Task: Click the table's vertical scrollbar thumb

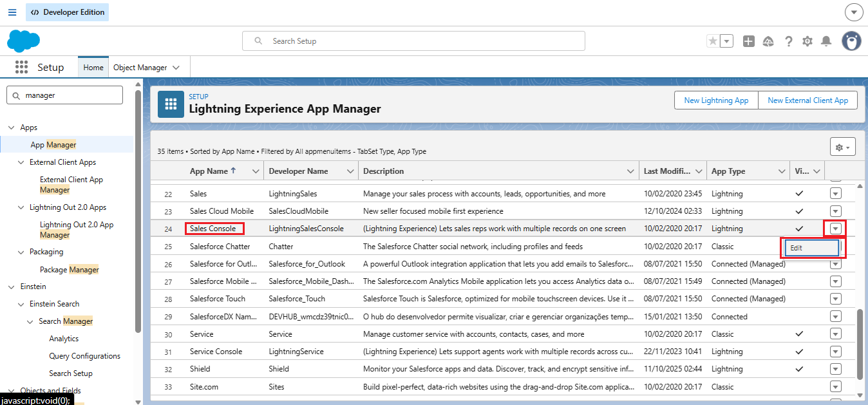Action: [860, 344]
